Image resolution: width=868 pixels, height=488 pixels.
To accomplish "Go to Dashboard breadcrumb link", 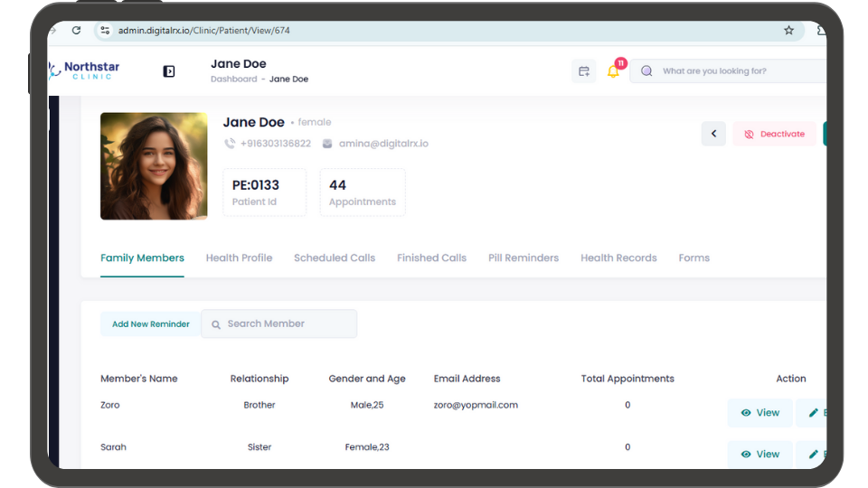I will pyautogui.click(x=233, y=80).
